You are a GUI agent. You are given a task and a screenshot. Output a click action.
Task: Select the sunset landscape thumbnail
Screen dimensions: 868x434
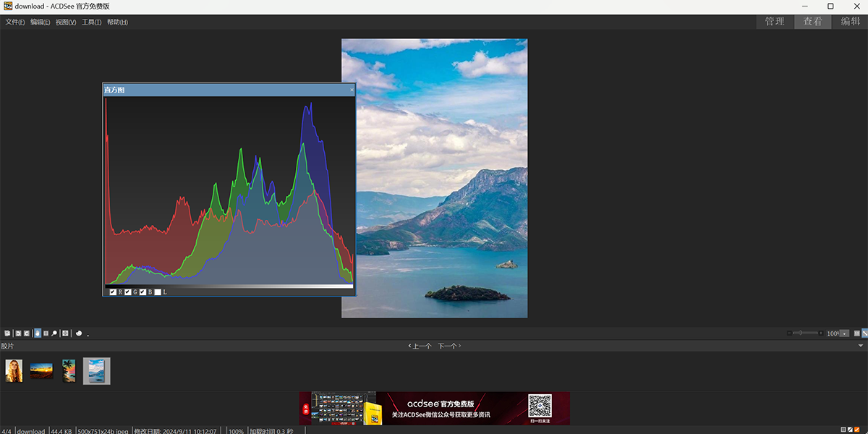41,371
